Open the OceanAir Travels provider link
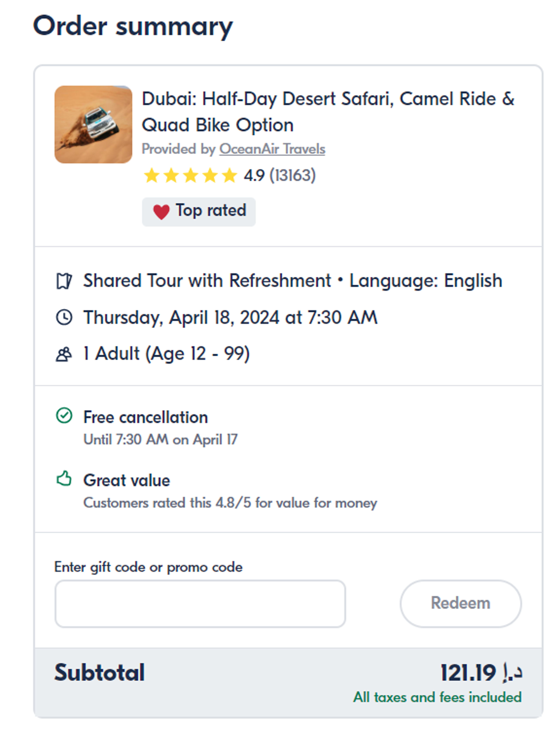The height and width of the screenshot is (736, 560). pos(272,149)
